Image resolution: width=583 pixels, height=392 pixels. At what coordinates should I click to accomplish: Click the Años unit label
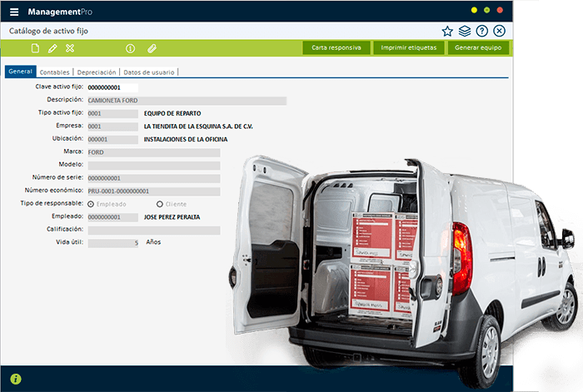click(153, 242)
